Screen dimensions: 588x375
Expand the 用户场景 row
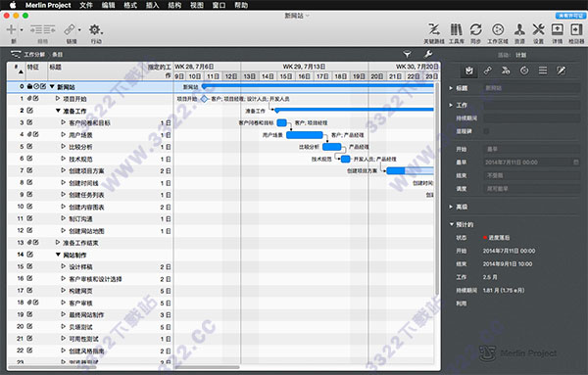pos(63,134)
